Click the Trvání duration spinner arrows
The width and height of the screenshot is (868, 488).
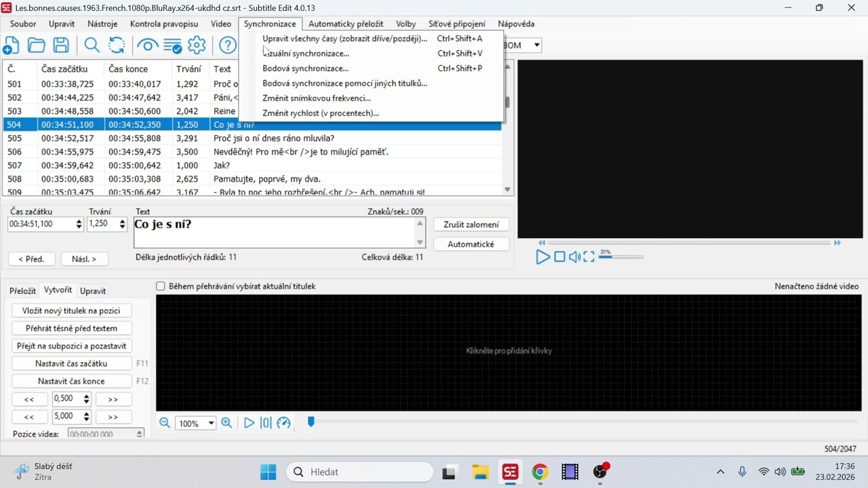tap(122, 224)
